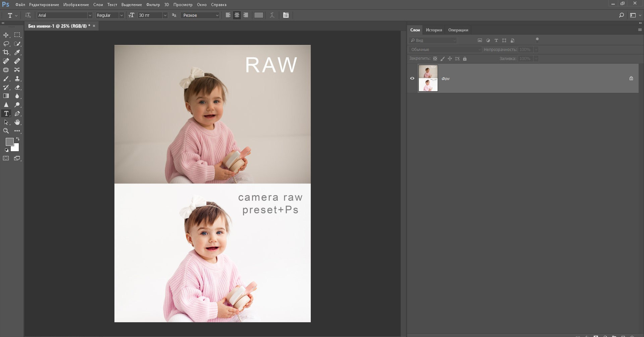
Task: Open the Arial font family dropdown
Action: pos(90,15)
